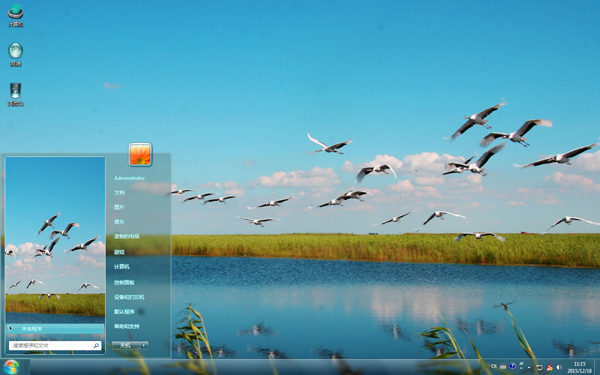
Task: Click the Windows Start orb
Action: point(11,367)
